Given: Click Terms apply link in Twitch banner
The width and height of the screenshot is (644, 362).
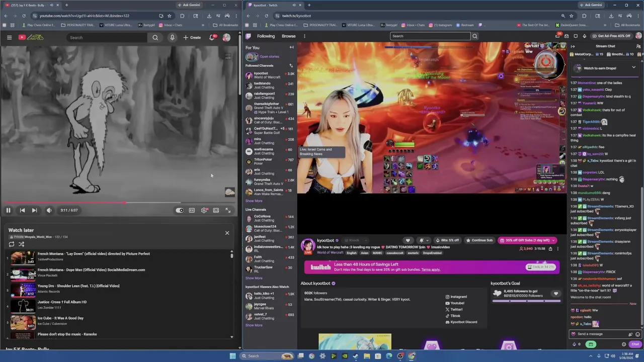Looking at the screenshot, I should [431, 269].
